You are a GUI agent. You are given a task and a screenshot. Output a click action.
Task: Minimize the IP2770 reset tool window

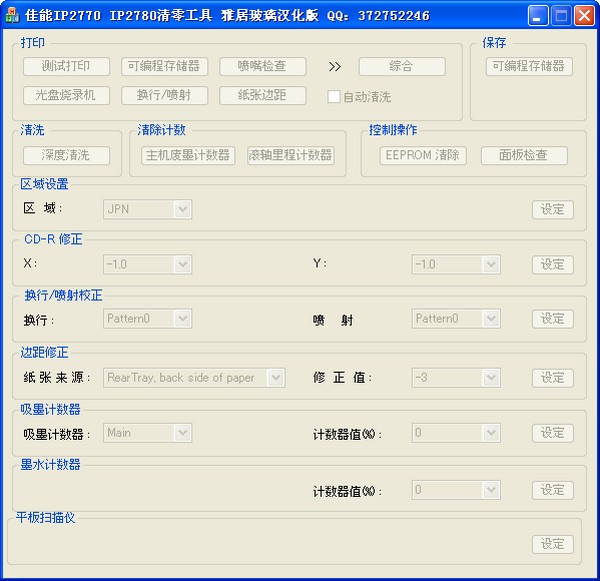(x=539, y=15)
